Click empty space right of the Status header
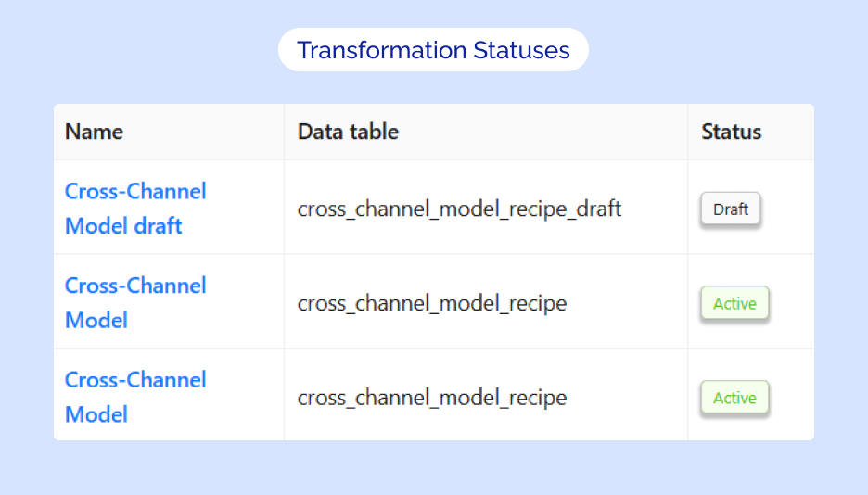 click(x=790, y=132)
